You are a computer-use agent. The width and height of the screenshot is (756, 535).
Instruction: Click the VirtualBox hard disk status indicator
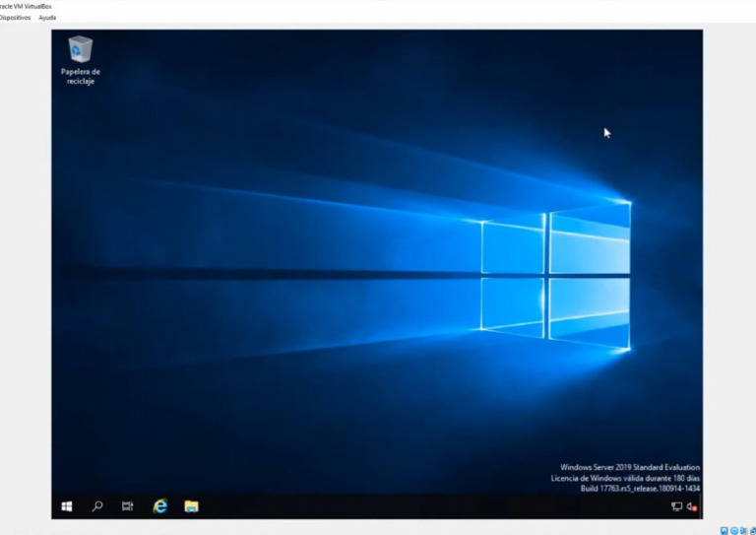point(724,531)
